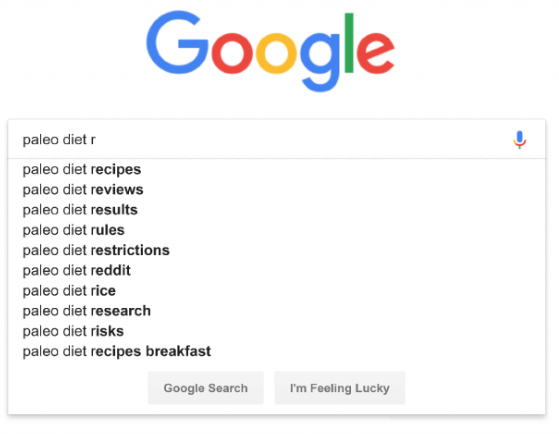Click the I'm Feeling Lucky button
The height and width of the screenshot is (434, 559).
pos(340,388)
